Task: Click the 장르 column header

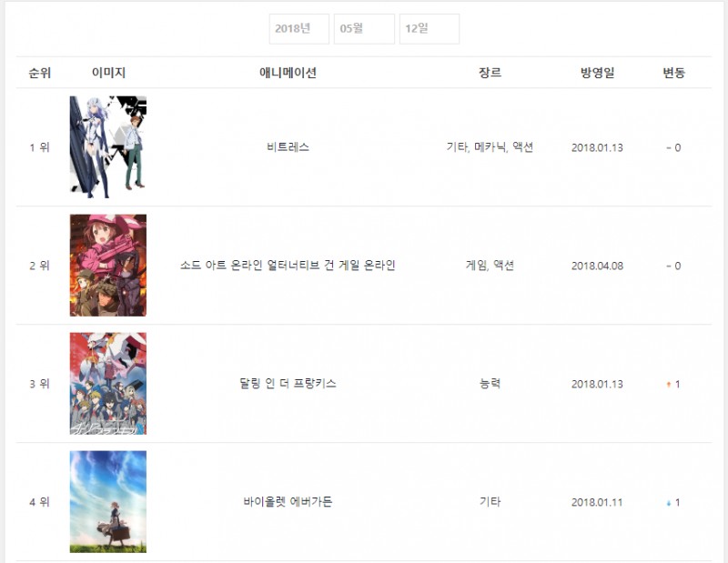Action: pos(490,73)
